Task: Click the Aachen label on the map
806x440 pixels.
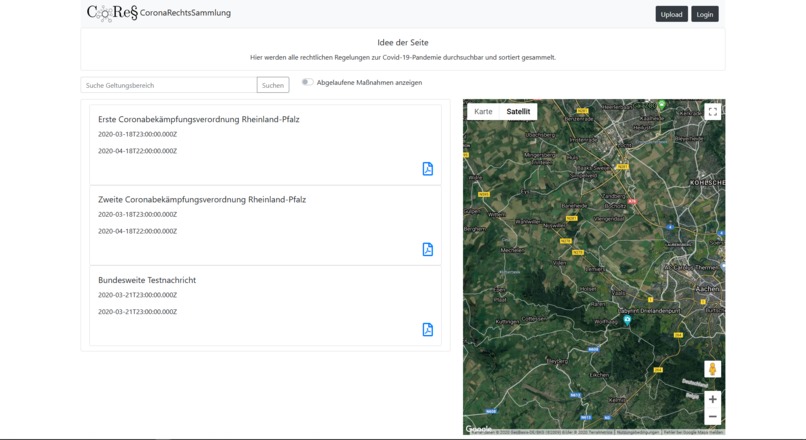Action: 707,289
